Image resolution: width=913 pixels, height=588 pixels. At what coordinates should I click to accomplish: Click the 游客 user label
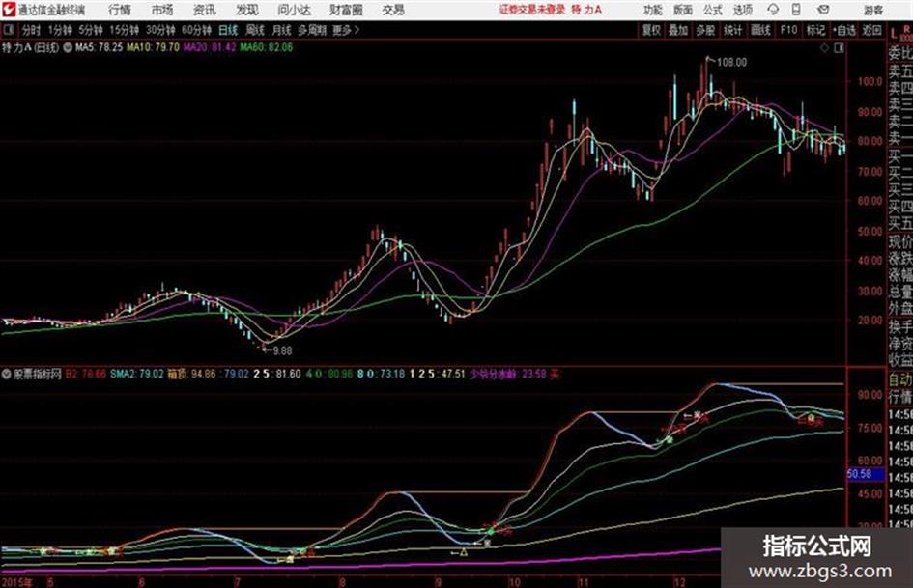point(872,10)
